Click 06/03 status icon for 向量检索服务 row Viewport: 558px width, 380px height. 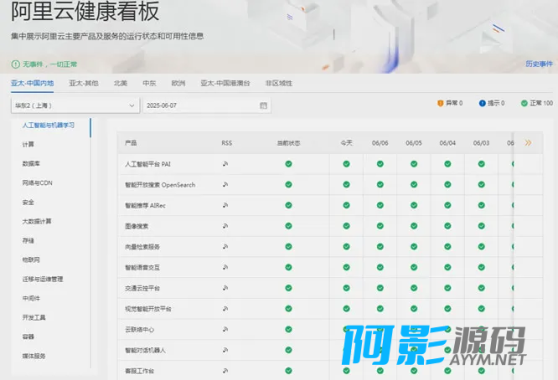point(481,247)
